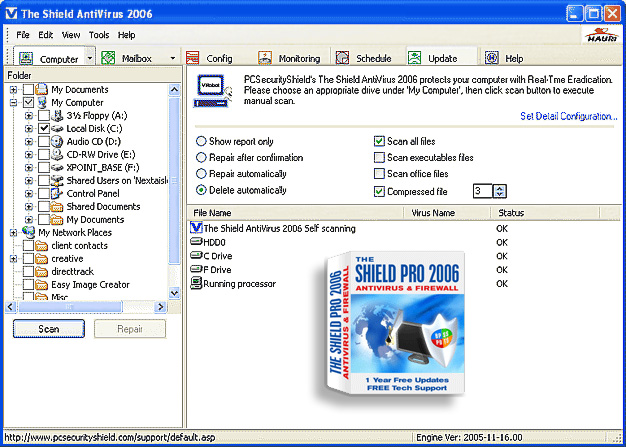Screen dimensions: 626x447
Task: Click the Shared Users network drive icon
Action: (57, 180)
